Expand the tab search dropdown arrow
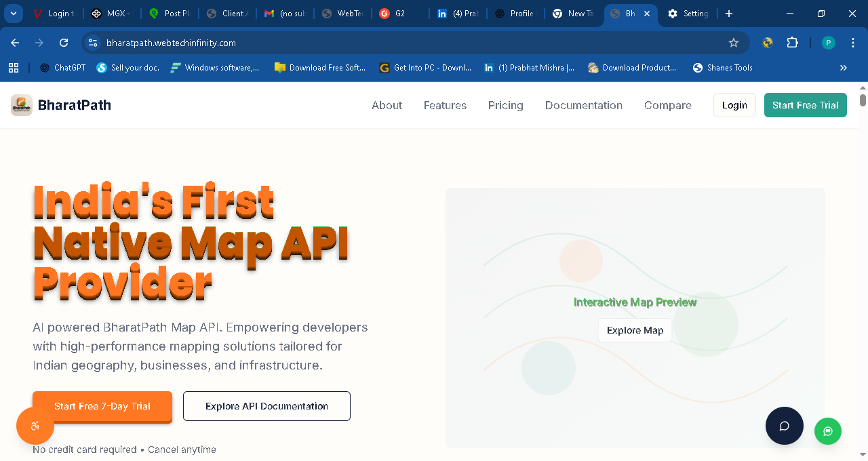The width and height of the screenshot is (868, 461). [13, 14]
